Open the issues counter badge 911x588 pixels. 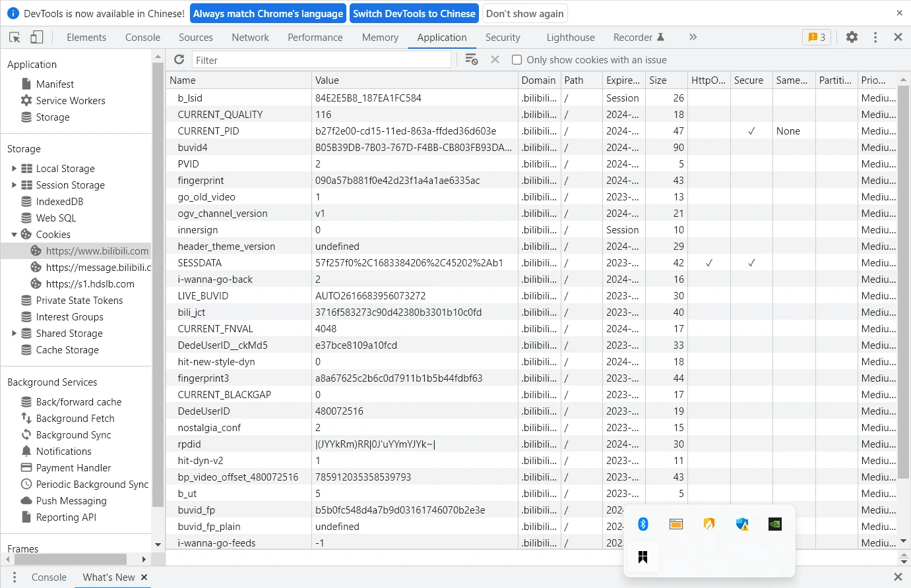[817, 38]
